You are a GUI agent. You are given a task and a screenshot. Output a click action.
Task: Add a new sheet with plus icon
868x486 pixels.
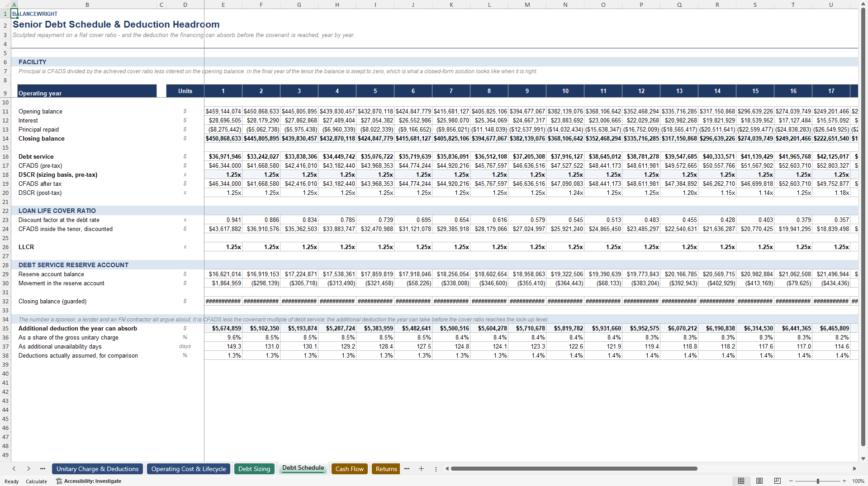[x=421, y=469]
